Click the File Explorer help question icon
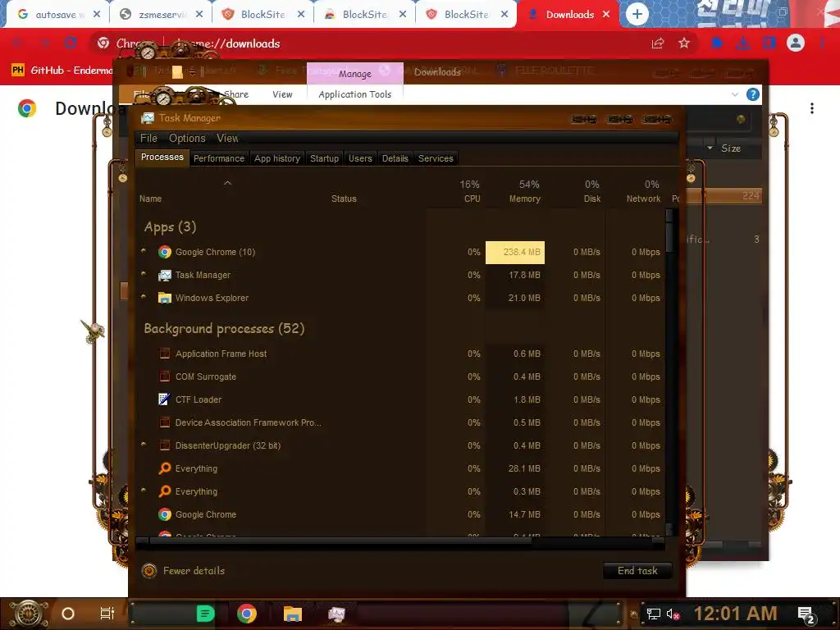The width and height of the screenshot is (840, 630). 753,95
